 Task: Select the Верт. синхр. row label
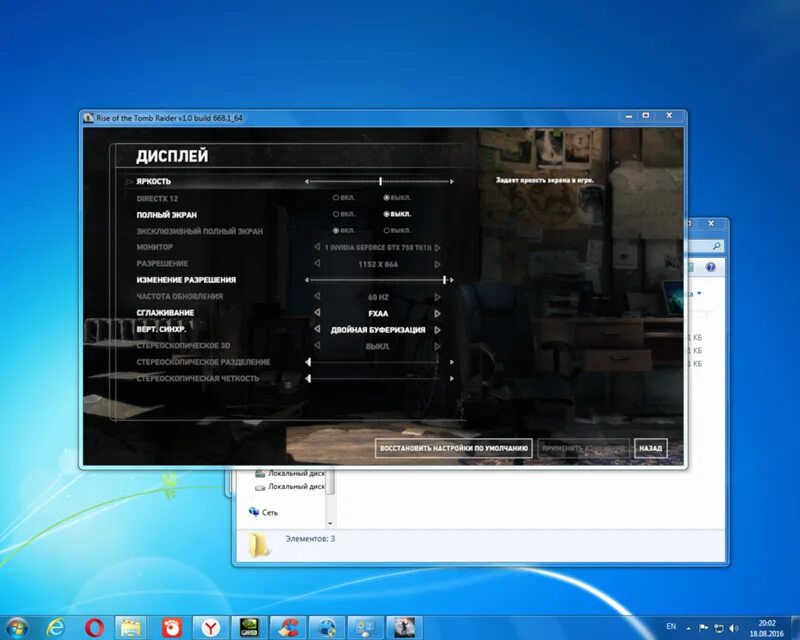[x=161, y=329]
